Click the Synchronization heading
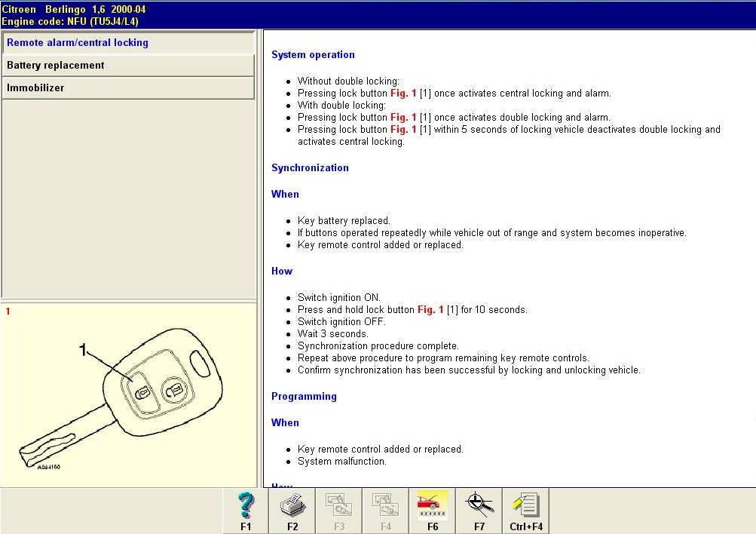Viewport: 756px width, 534px height. click(310, 168)
